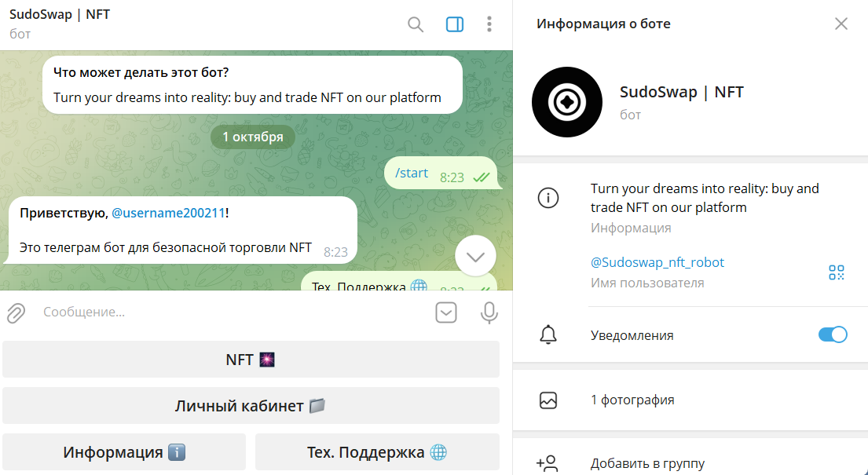
Task: Close the Информация о боте panel
Action: (x=841, y=24)
